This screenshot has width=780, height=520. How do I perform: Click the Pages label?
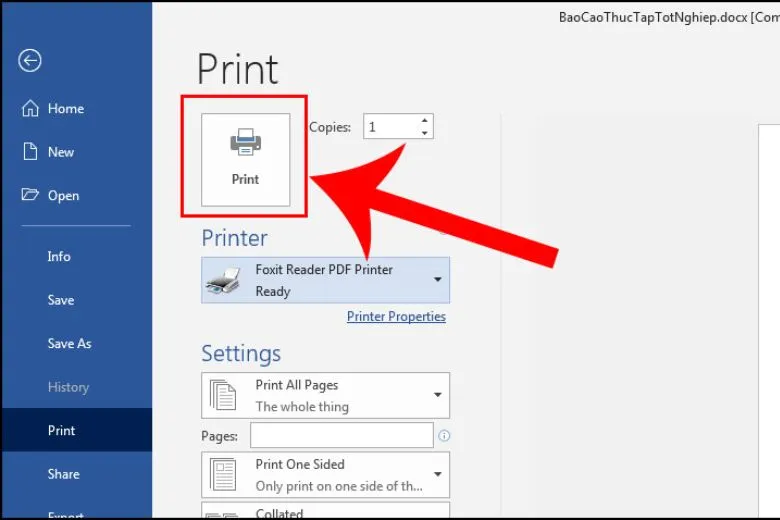[x=219, y=436]
